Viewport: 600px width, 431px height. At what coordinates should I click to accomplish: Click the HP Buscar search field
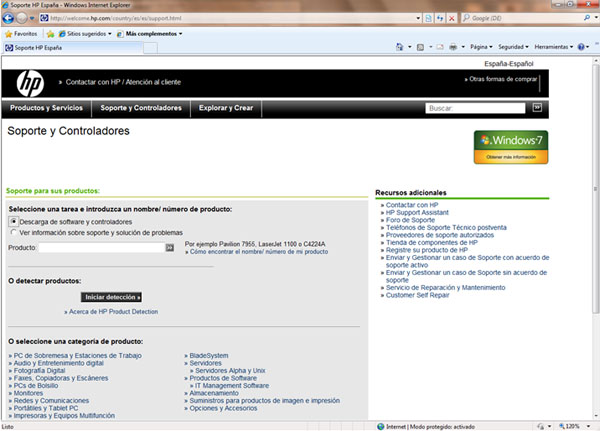(x=475, y=108)
